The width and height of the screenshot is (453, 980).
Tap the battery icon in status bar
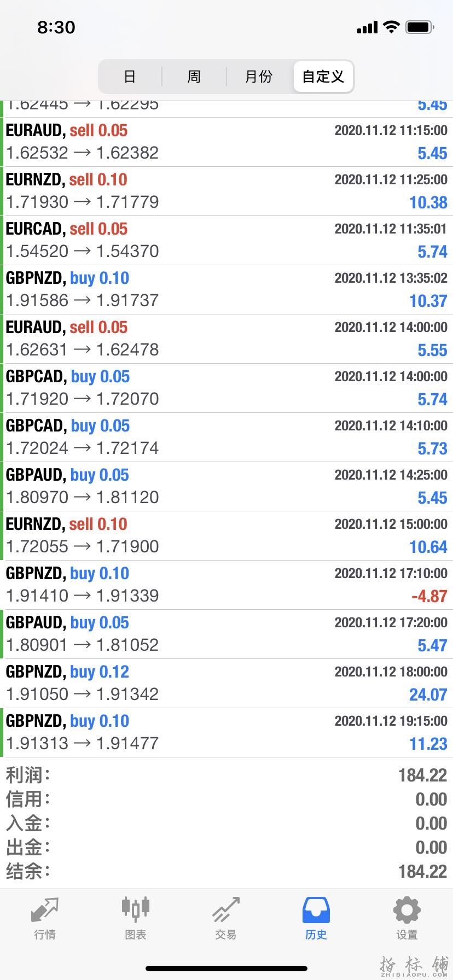click(420, 27)
